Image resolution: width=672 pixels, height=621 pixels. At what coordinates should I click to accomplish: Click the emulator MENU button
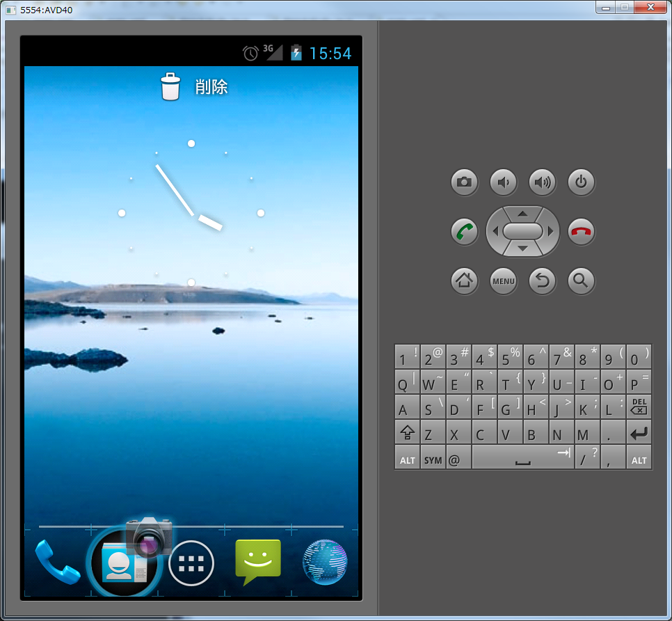click(503, 281)
